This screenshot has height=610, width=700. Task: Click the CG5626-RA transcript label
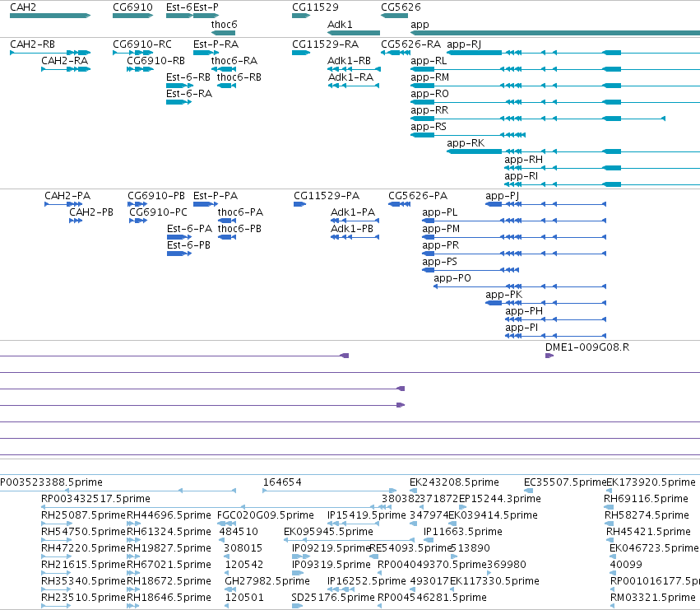(410, 44)
